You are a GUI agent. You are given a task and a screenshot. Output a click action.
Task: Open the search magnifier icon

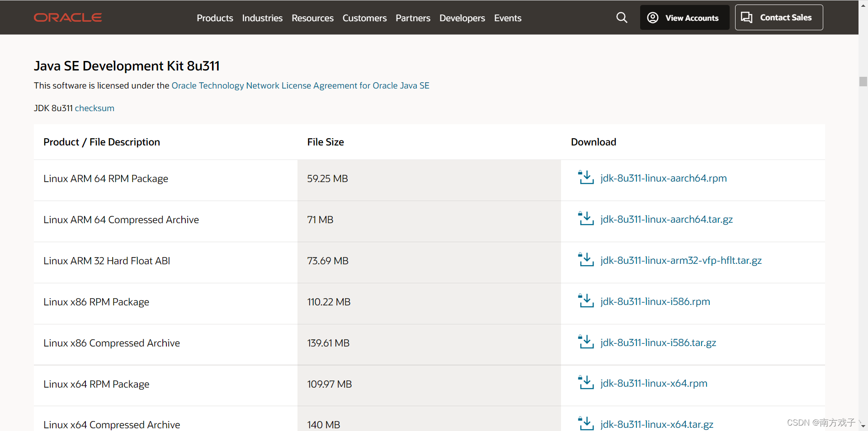coord(622,18)
